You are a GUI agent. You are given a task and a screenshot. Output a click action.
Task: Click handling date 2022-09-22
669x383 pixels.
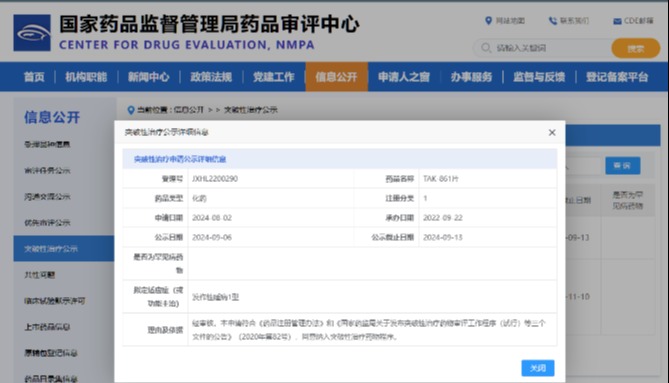point(443,218)
